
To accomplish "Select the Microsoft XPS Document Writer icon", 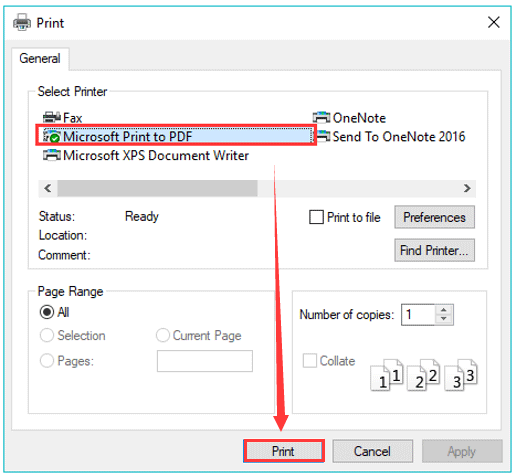I will 52,155.
